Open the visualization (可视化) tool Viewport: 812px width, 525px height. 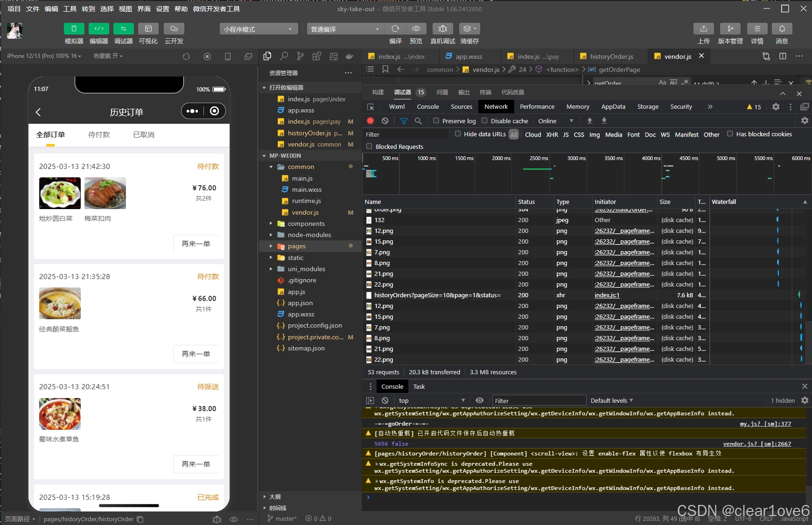pos(148,29)
